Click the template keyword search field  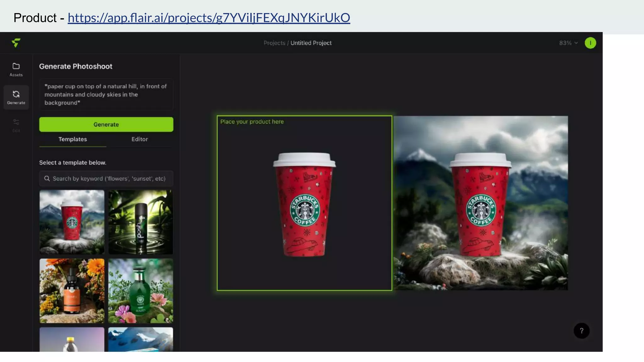109,178
